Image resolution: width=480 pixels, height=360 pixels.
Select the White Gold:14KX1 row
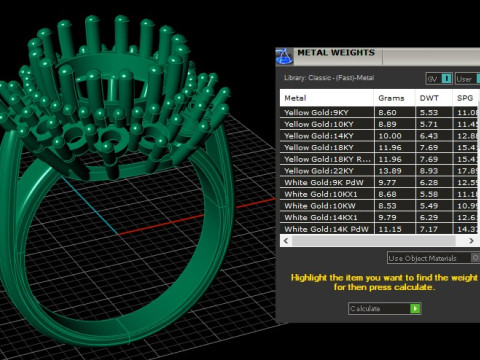[379, 217]
